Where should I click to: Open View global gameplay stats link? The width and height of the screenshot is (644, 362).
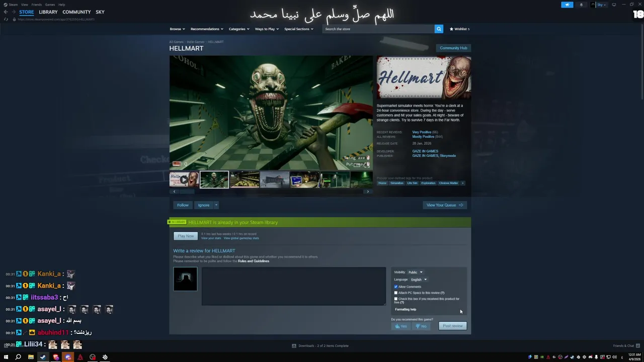241,238
